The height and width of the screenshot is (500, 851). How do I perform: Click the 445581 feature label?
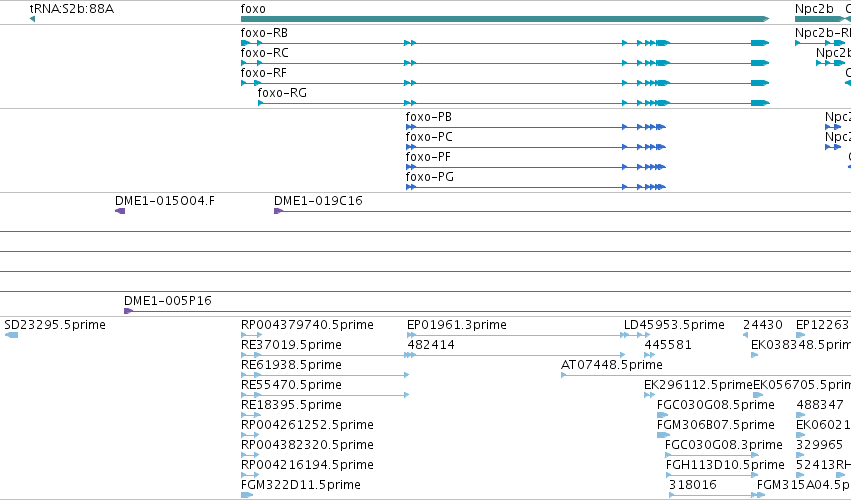pyautogui.click(x=668, y=345)
